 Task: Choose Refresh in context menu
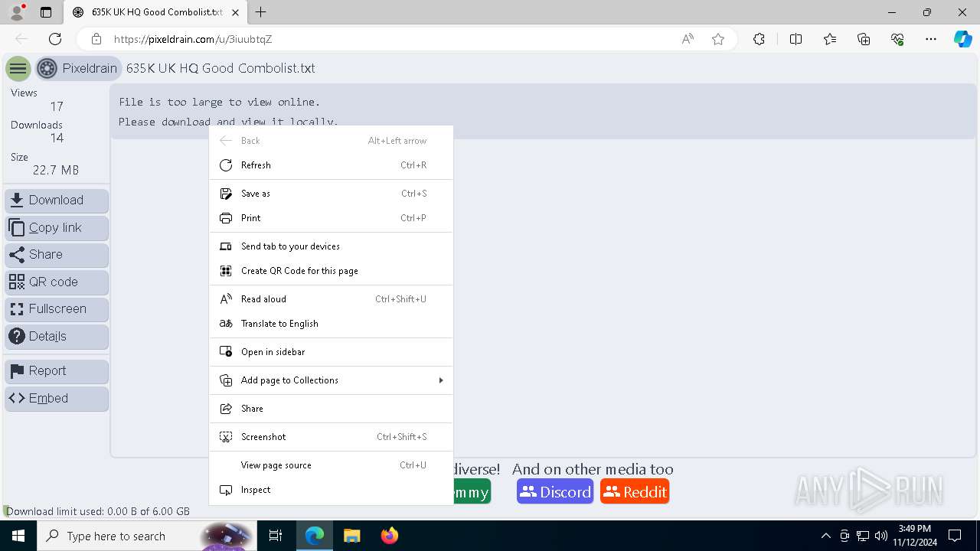[331, 165]
